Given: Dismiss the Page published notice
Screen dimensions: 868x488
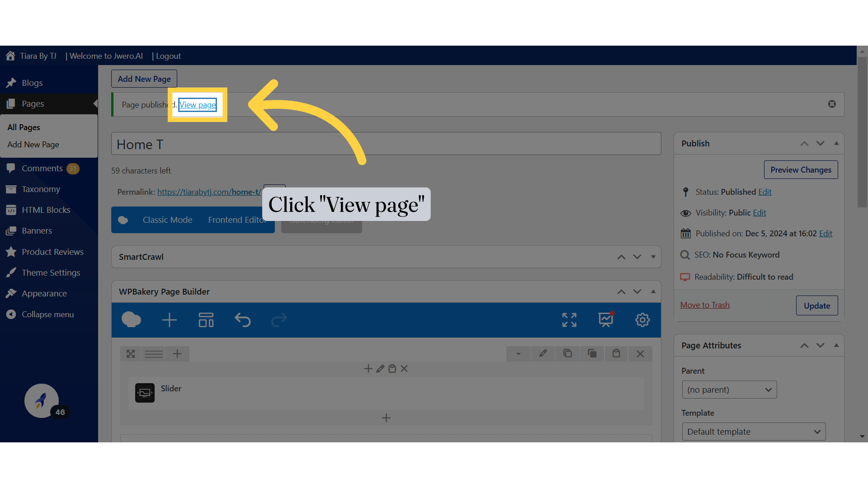Looking at the screenshot, I should (832, 104).
